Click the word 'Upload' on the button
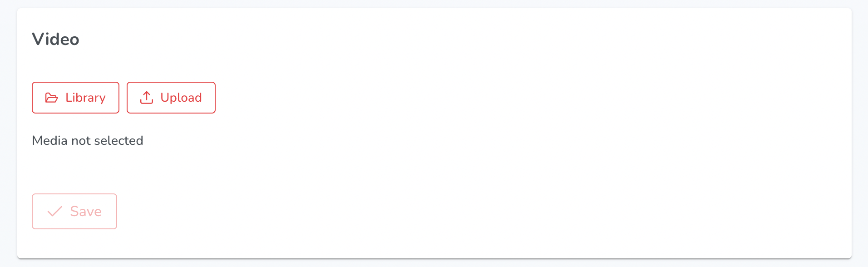Screen dimensions: 868x267 pyautogui.click(x=181, y=98)
